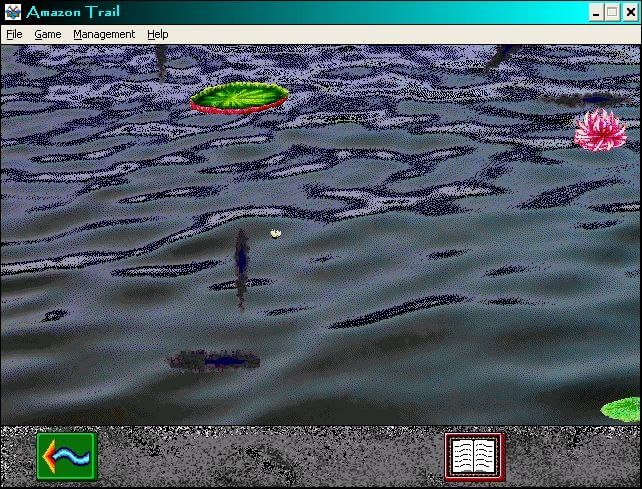Open the Management menu

click(x=104, y=34)
